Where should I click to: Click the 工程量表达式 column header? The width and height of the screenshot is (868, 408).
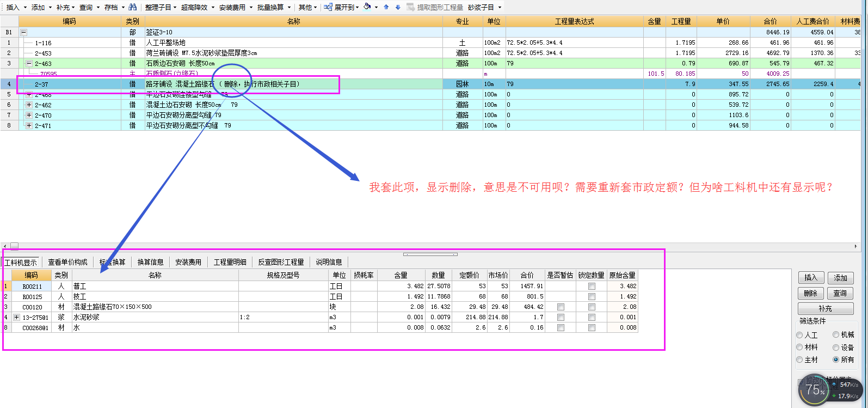(x=574, y=21)
